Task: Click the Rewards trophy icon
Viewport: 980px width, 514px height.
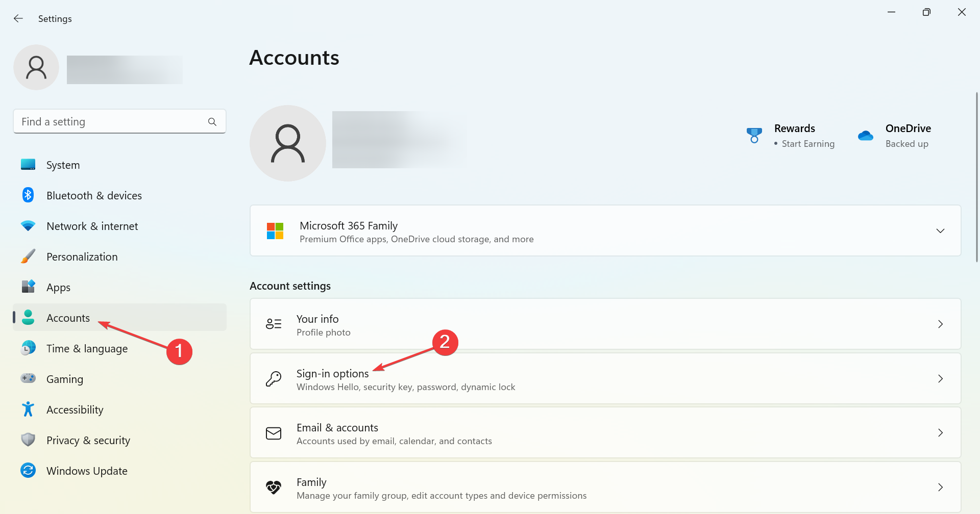Action: [754, 135]
